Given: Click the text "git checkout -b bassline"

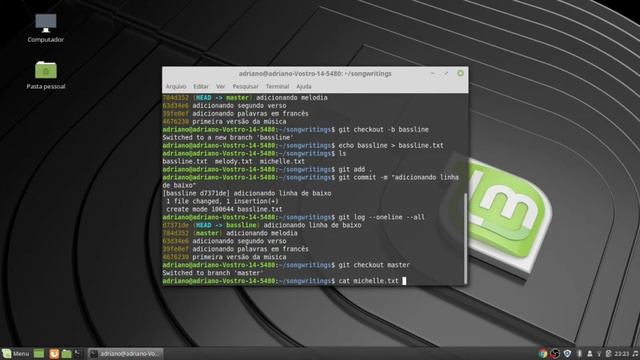Looking at the screenshot, I should click(x=384, y=129).
